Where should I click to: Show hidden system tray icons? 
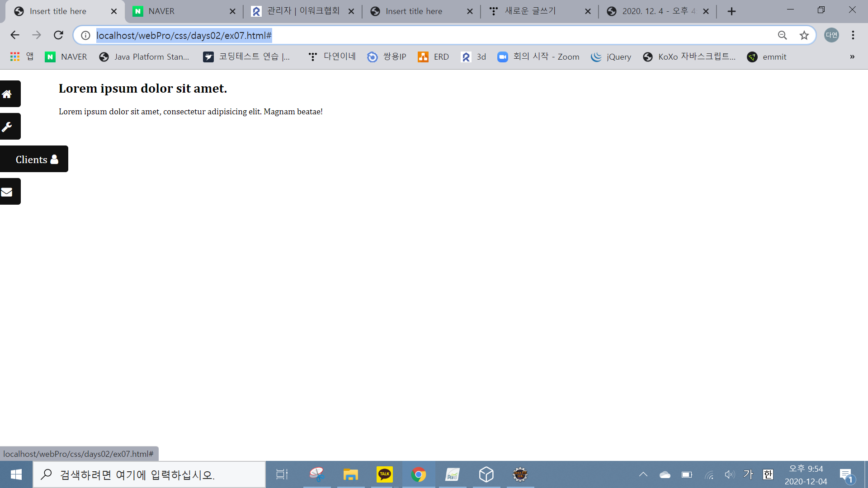click(643, 474)
